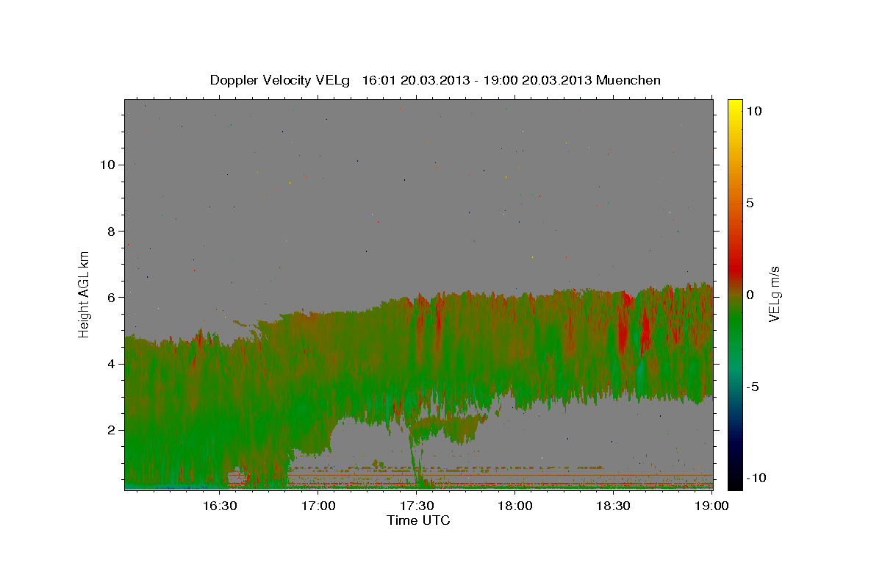Click the height axis label 8

[111, 231]
